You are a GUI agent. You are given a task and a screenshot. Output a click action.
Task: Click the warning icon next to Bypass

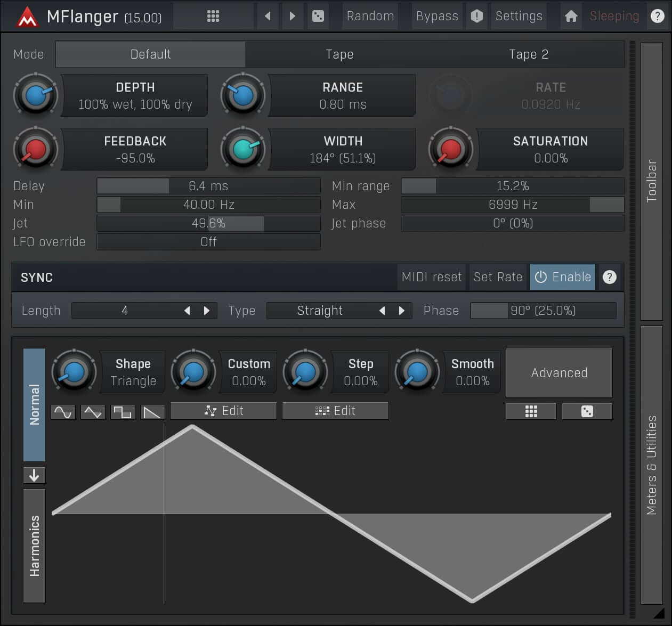pyautogui.click(x=476, y=16)
